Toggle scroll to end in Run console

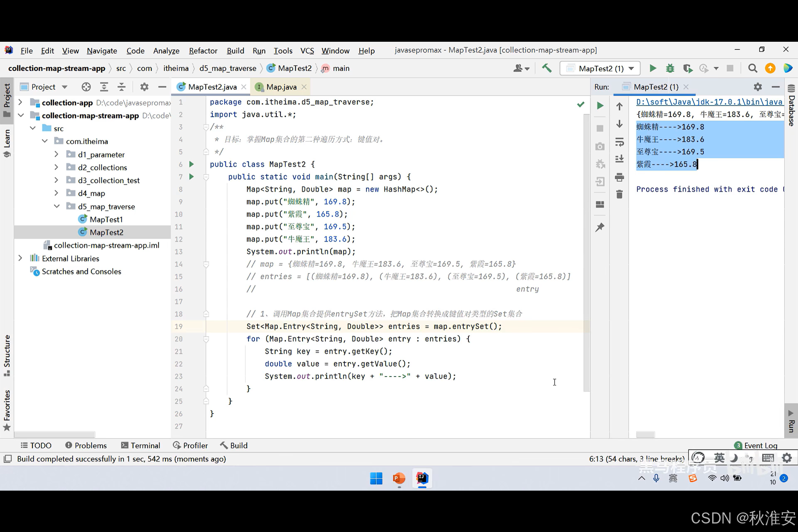pos(620,159)
